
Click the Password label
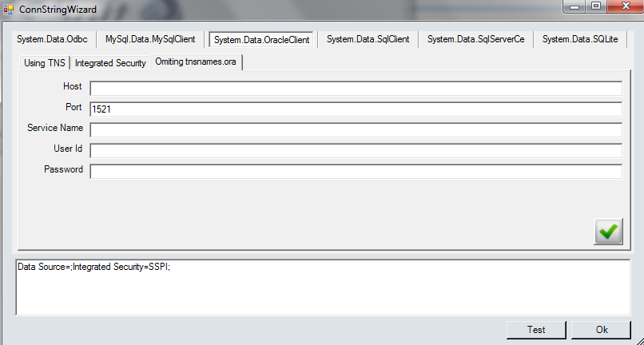click(64, 169)
